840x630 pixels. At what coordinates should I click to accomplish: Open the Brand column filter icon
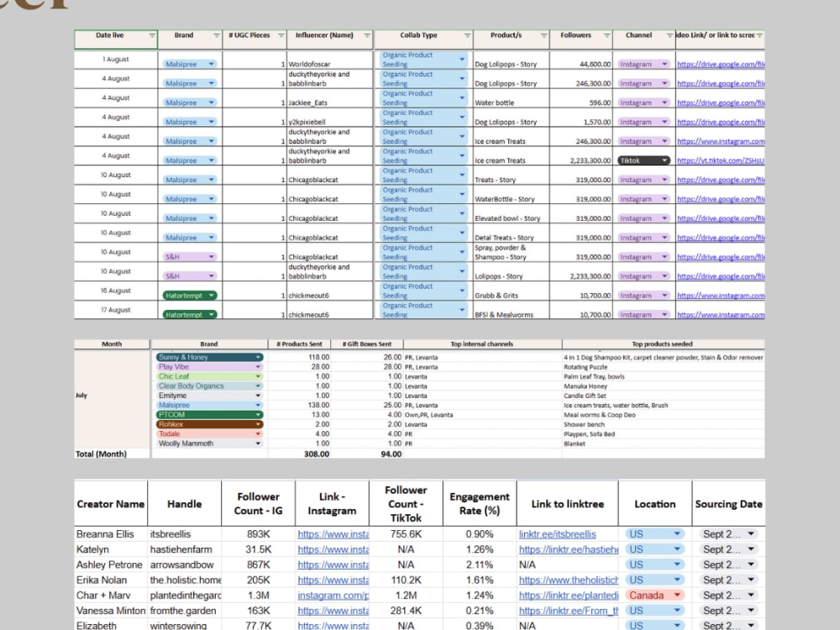tap(217, 36)
